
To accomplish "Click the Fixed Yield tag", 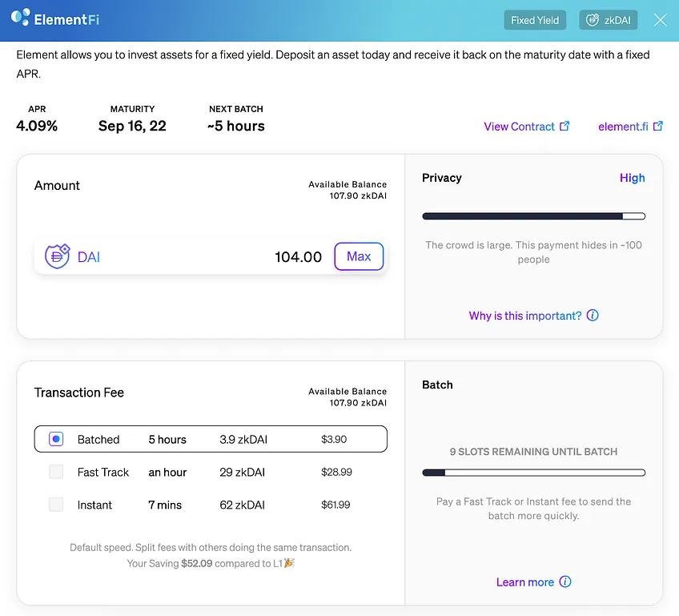I will [x=535, y=20].
